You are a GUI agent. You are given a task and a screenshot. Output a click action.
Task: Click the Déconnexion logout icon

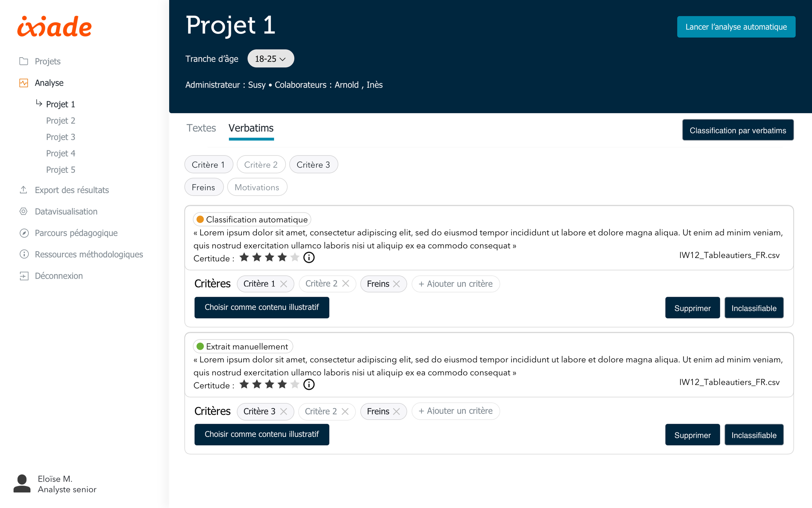pyautogui.click(x=24, y=276)
